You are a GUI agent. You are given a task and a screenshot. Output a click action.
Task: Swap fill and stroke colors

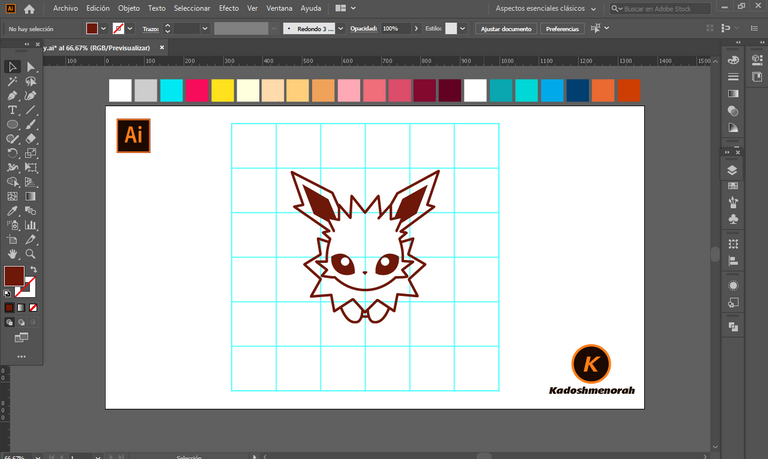33,269
